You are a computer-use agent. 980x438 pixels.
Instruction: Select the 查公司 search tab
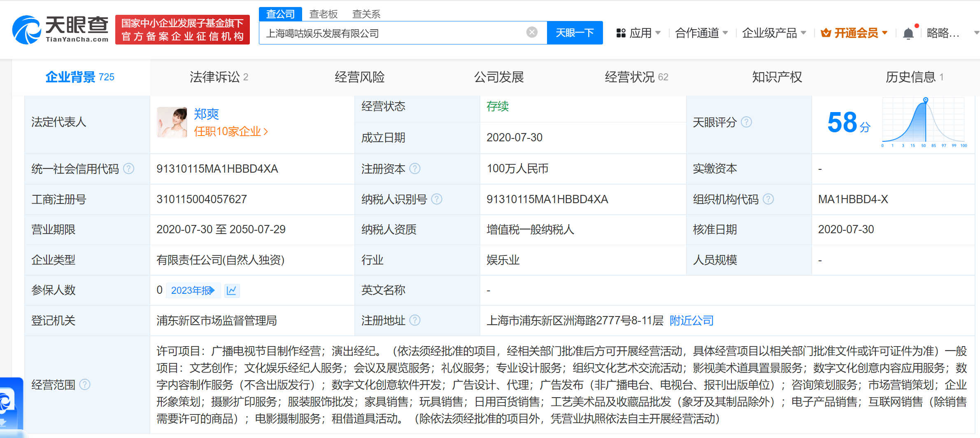click(280, 14)
